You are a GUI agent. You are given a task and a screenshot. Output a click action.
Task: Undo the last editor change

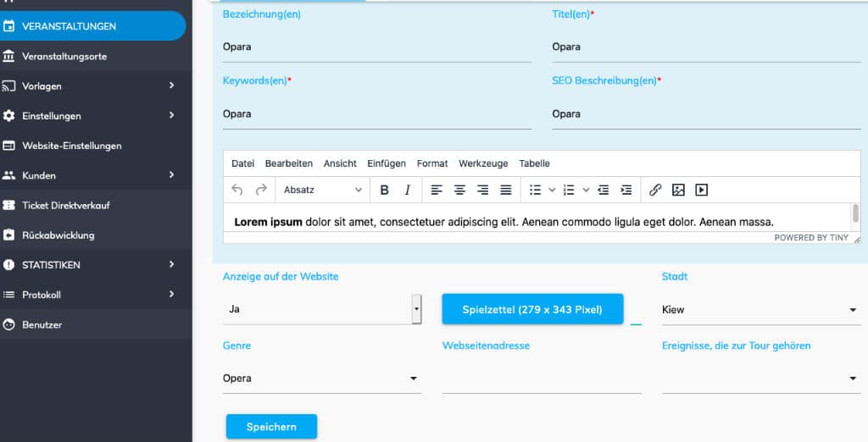pyautogui.click(x=237, y=190)
